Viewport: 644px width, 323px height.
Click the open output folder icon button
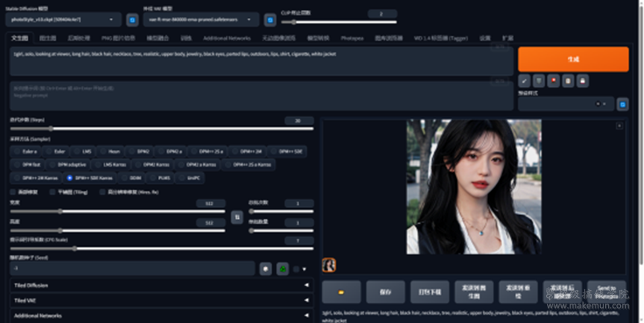tap(342, 292)
